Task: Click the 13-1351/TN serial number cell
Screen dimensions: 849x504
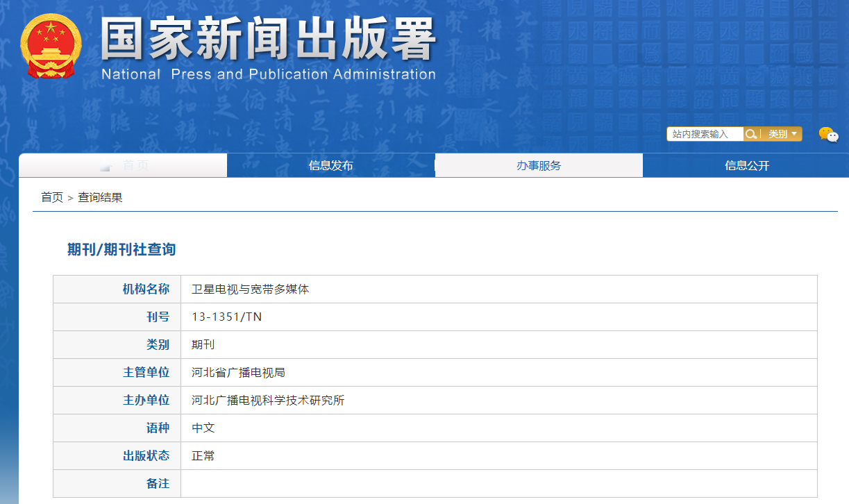Action: click(x=226, y=317)
